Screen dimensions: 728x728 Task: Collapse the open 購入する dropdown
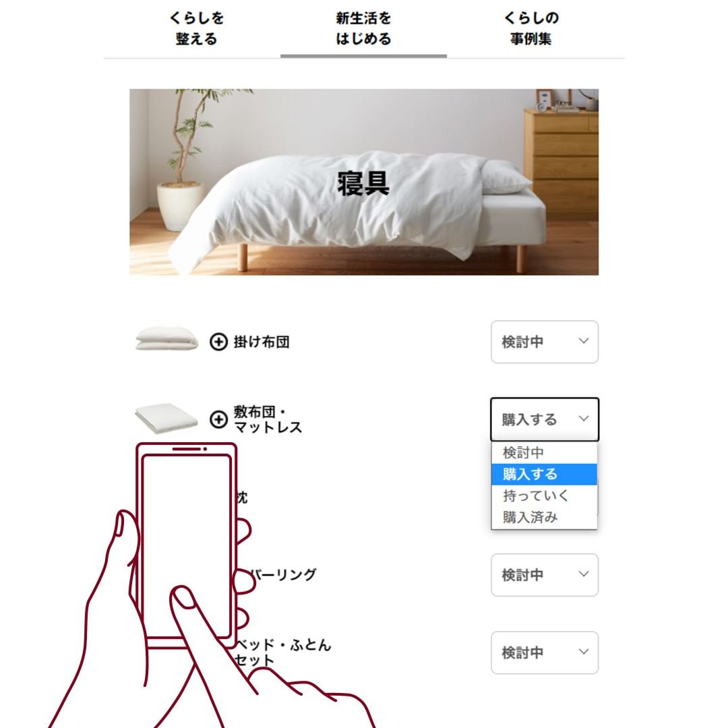pyautogui.click(x=545, y=419)
